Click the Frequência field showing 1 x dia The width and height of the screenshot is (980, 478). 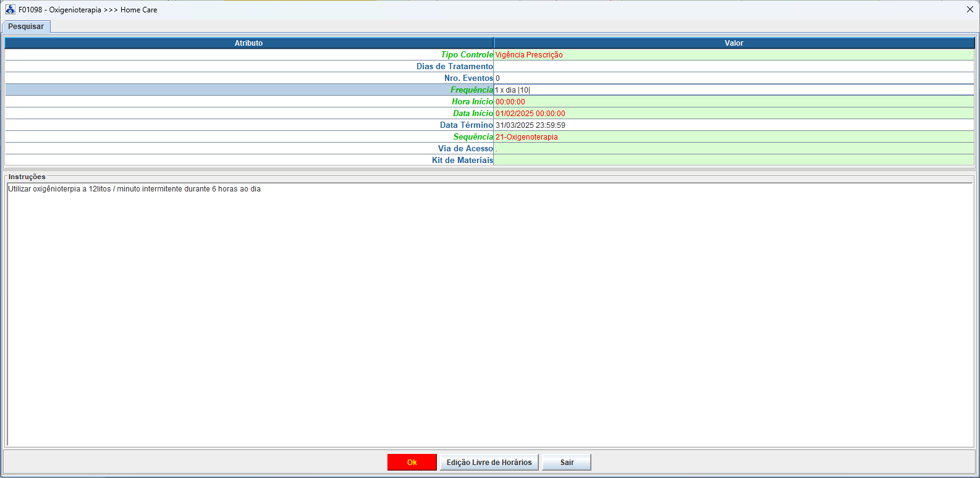pos(733,90)
